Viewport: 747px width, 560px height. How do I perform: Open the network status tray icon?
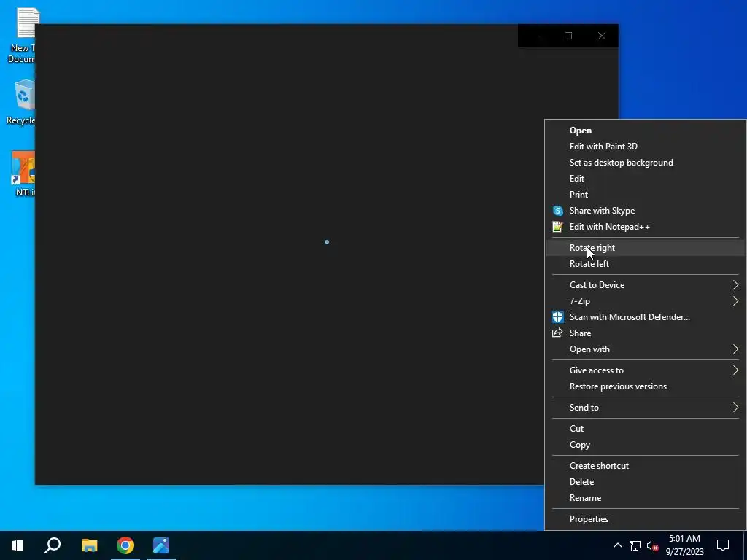point(635,545)
